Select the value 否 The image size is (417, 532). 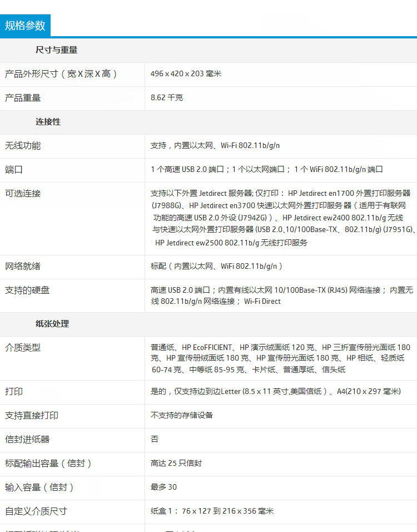coord(155,439)
